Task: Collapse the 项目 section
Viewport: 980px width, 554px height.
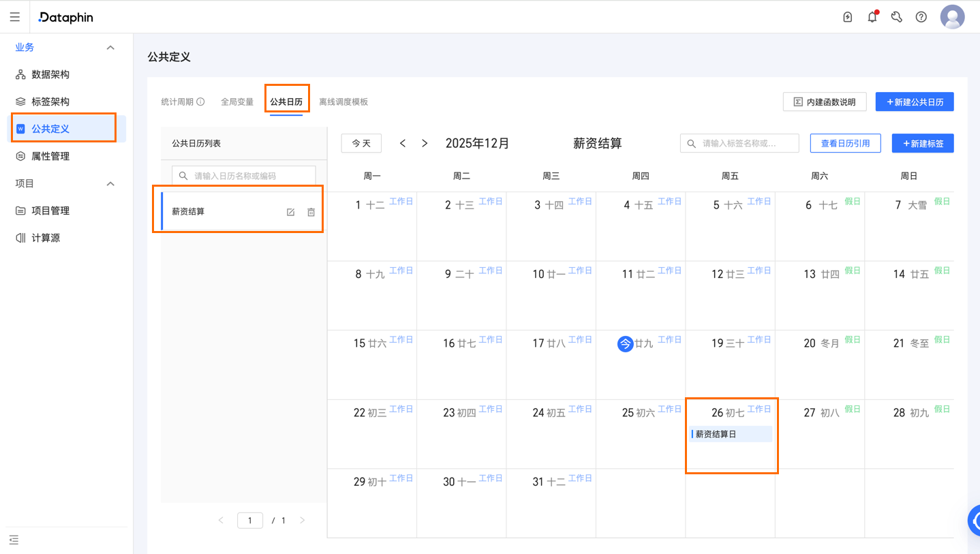Action: coord(110,184)
